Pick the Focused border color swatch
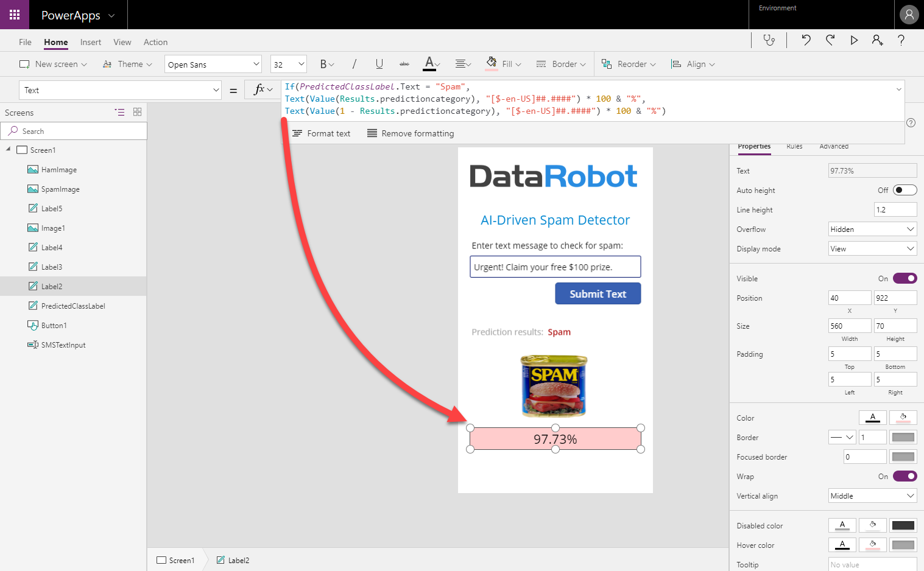924x571 pixels. pyautogui.click(x=903, y=457)
